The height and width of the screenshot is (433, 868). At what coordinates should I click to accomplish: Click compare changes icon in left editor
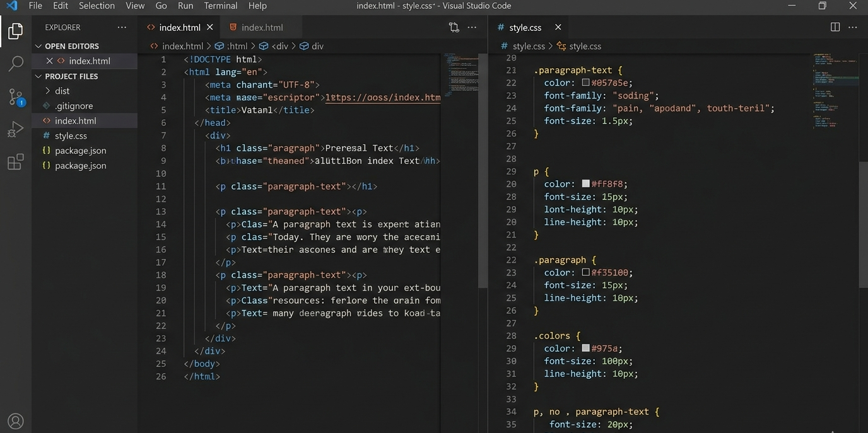click(x=454, y=27)
